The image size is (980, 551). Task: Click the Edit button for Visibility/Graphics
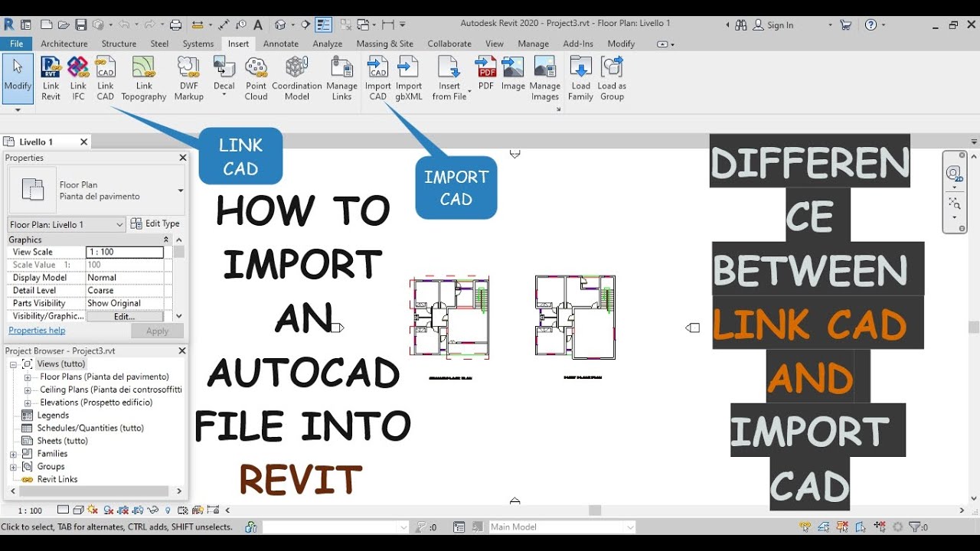pyautogui.click(x=125, y=316)
